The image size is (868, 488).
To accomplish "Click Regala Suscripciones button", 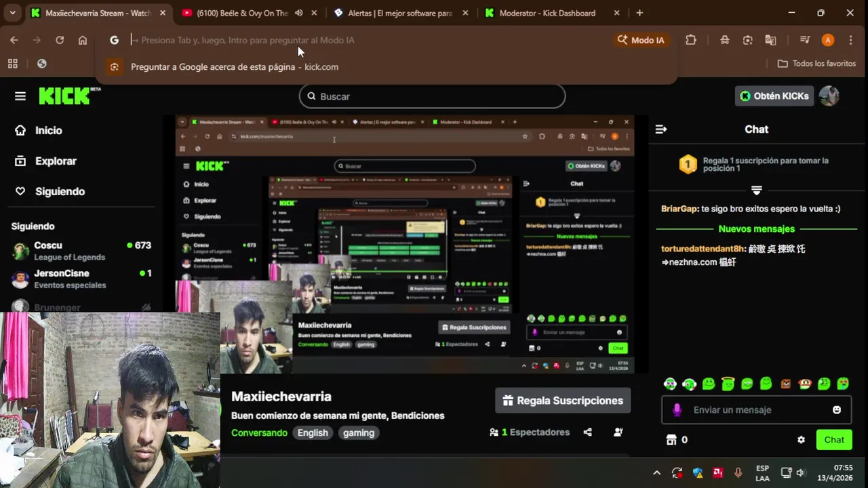I will (x=563, y=401).
